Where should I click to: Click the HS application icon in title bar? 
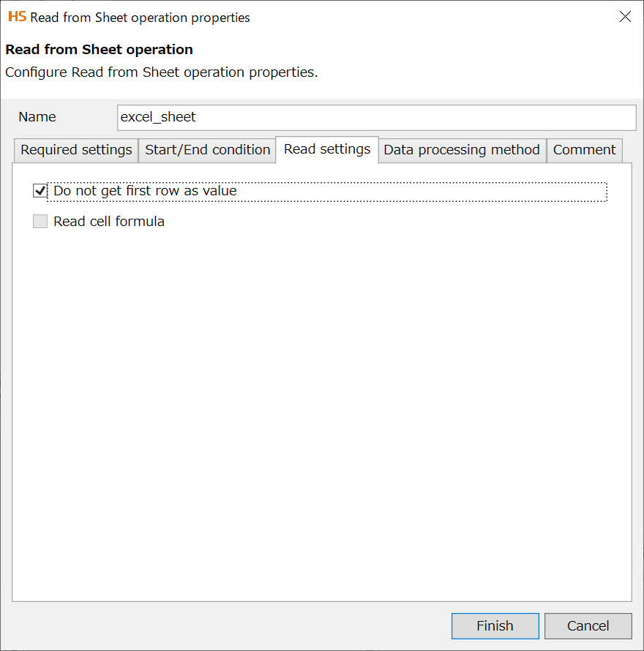click(x=17, y=17)
